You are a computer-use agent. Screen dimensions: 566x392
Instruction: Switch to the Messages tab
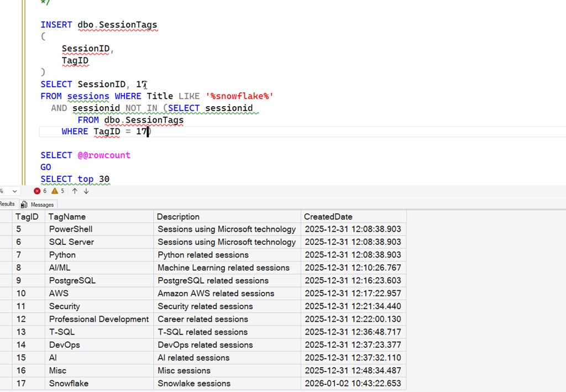pyautogui.click(x=42, y=205)
